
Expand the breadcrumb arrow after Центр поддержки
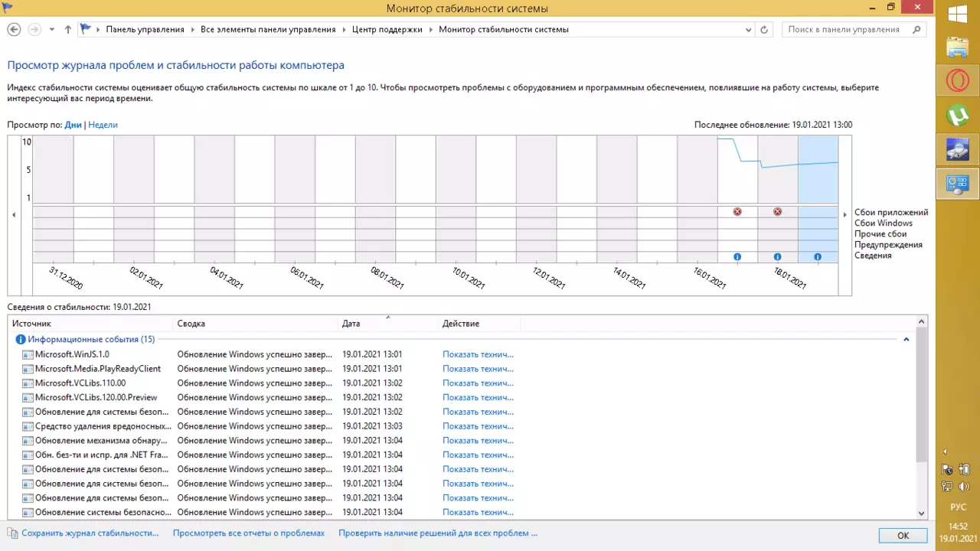click(x=430, y=29)
